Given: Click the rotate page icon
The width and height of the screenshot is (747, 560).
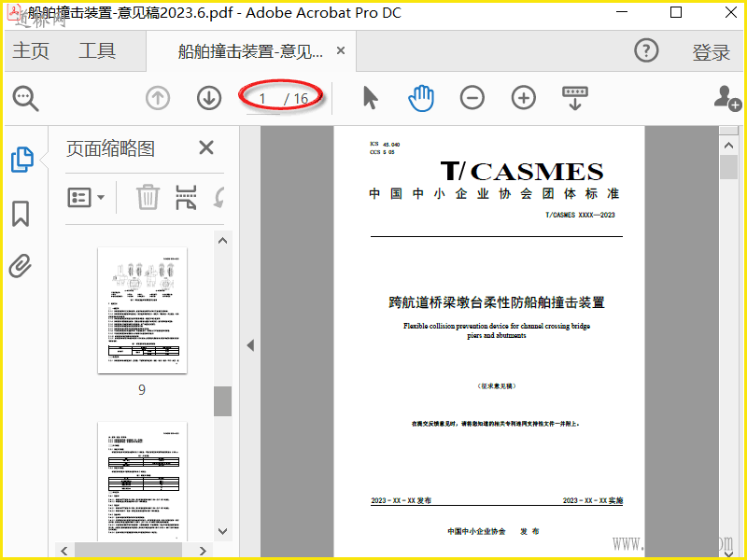Looking at the screenshot, I should 219,197.
